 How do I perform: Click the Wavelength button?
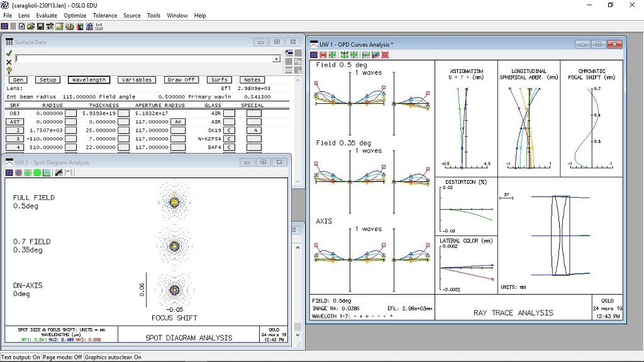point(89,80)
